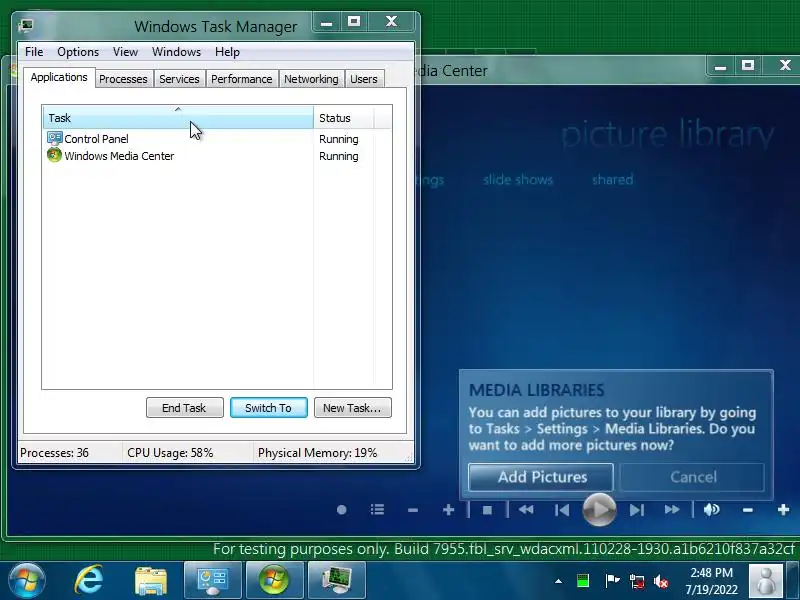Click the volume down minus in Media Center
The image size is (800, 600).
click(748, 510)
